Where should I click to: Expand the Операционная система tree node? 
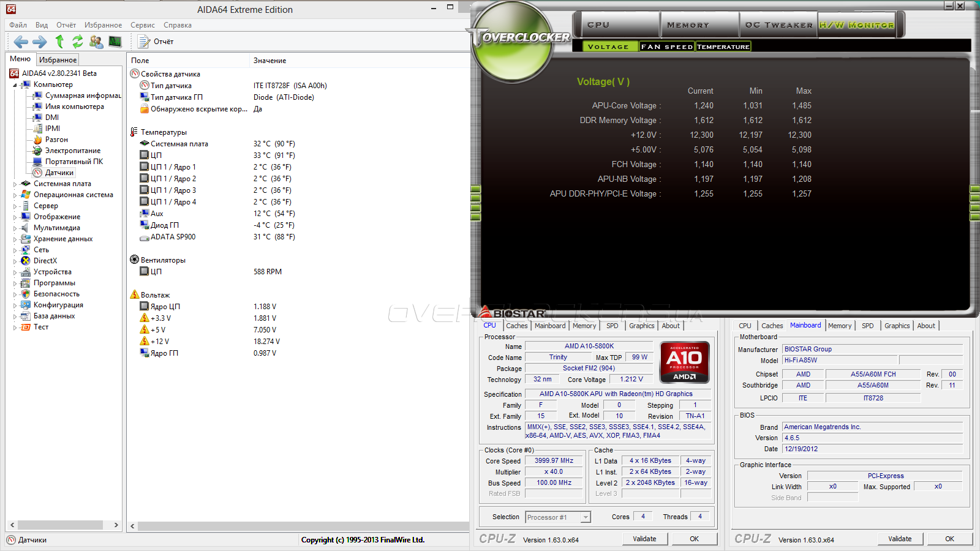[15, 195]
